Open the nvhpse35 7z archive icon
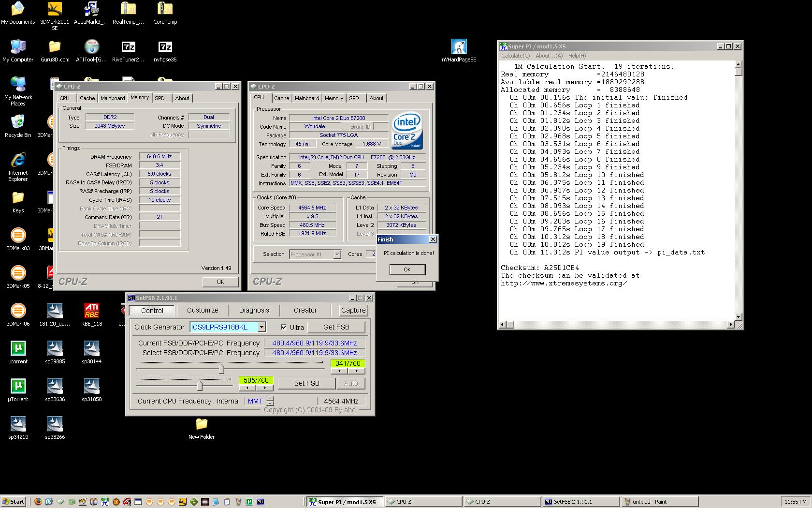Screen dimensions: 812x508 tap(165, 51)
